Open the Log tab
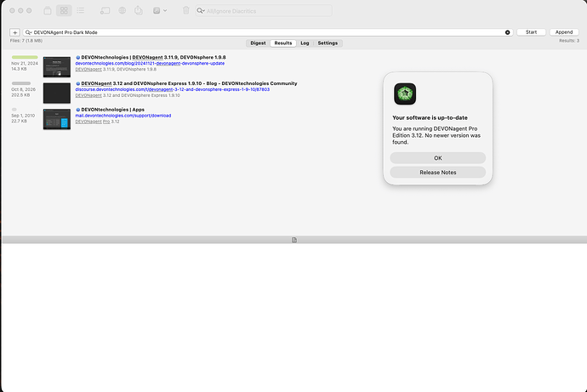Viewport: 587px width, 392px height. click(x=305, y=43)
